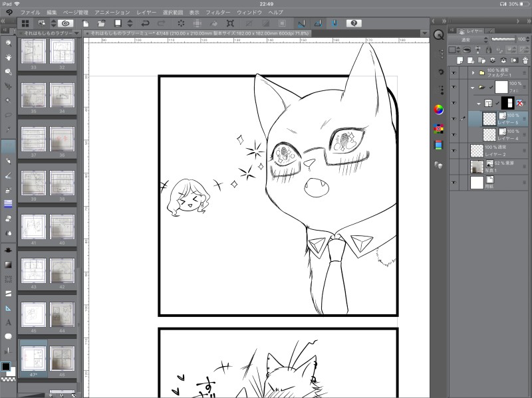Select the Hand move tool
Screen dimensions: 532x398
(x=9, y=57)
